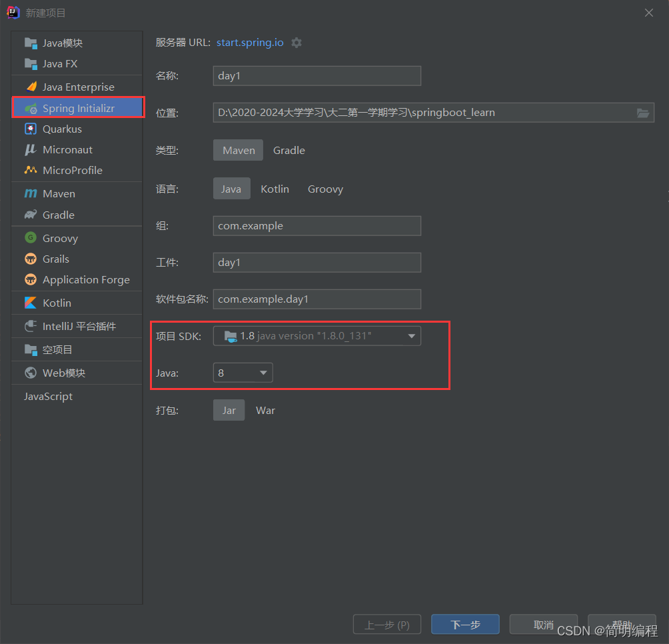669x644 pixels.
Task: Open the Java Enterprise generator
Action: coord(77,87)
